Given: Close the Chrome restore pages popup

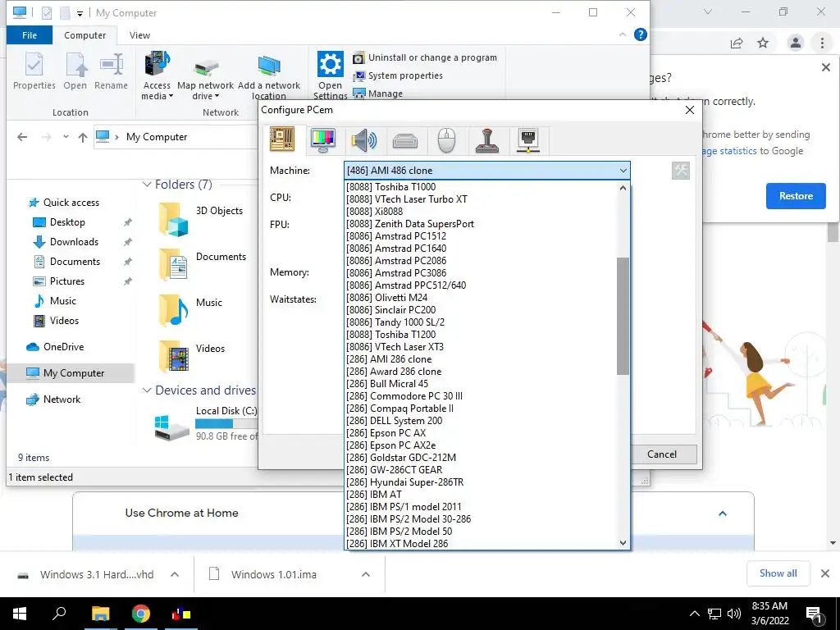Looking at the screenshot, I should (x=825, y=67).
